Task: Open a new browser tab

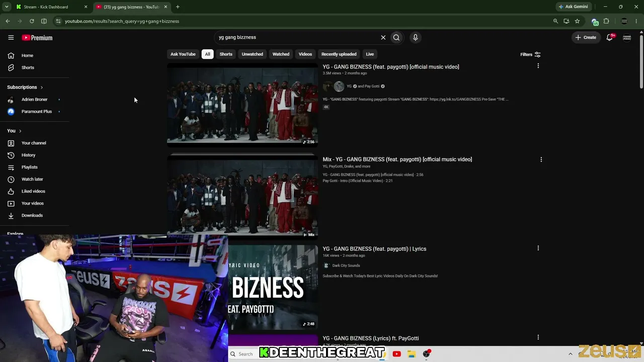Action: pos(178,7)
